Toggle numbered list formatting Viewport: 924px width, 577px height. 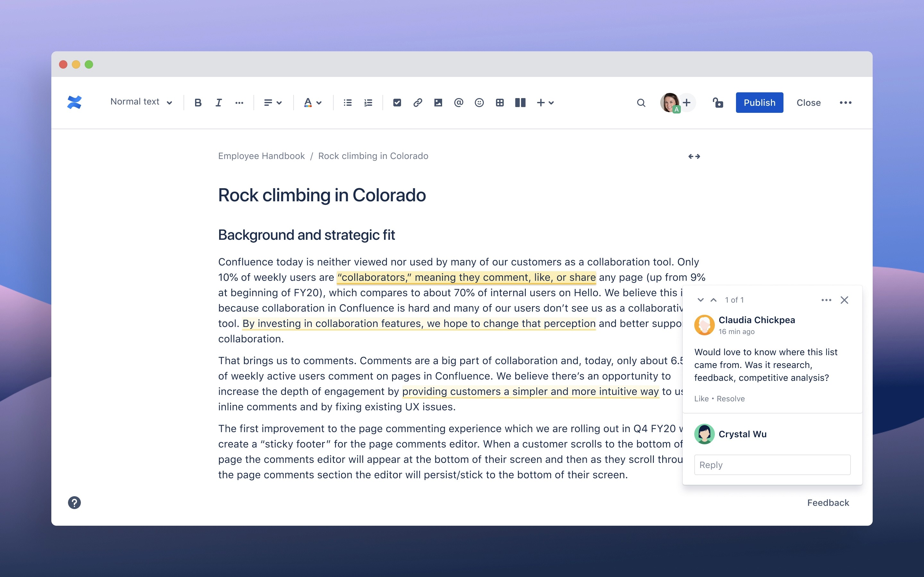[x=368, y=103]
